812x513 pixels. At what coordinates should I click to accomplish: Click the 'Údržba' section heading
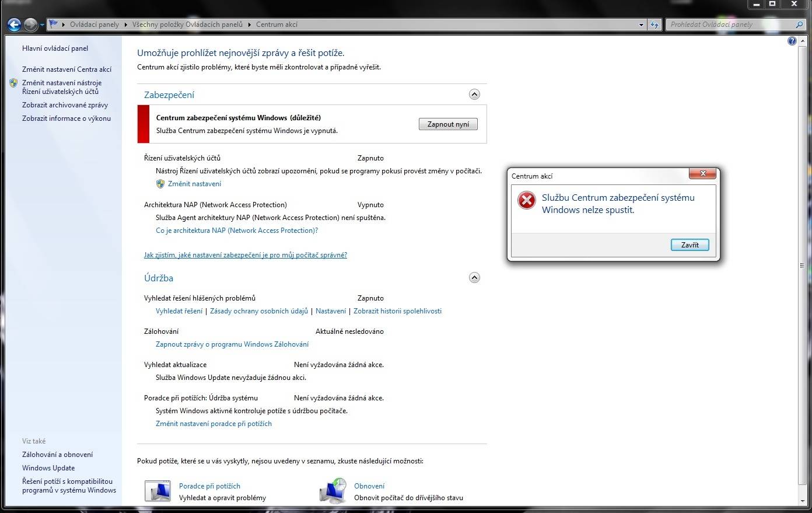point(159,278)
